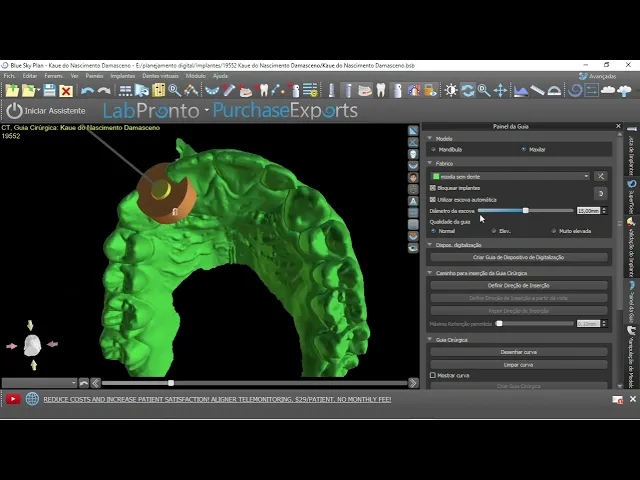640x480 pixels.
Task: Click the YouTube icon in bottom banner
Action: pyautogui.click(x=13, y=399)
